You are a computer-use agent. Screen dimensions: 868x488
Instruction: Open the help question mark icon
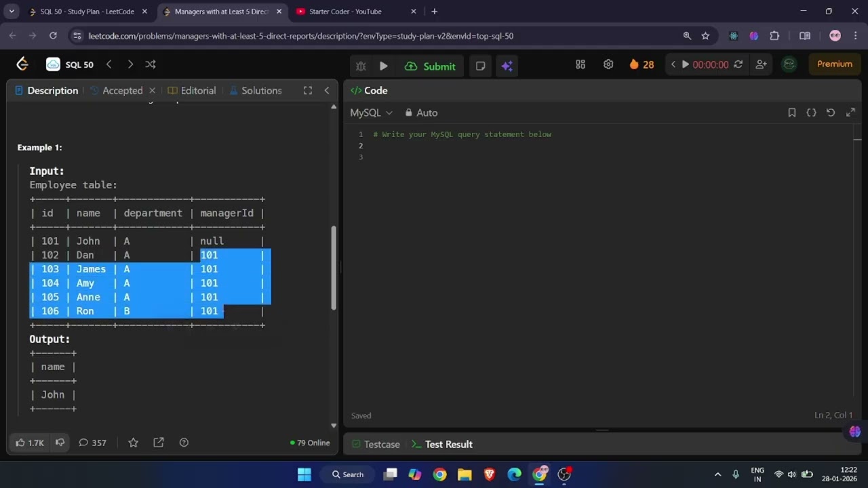184,443
